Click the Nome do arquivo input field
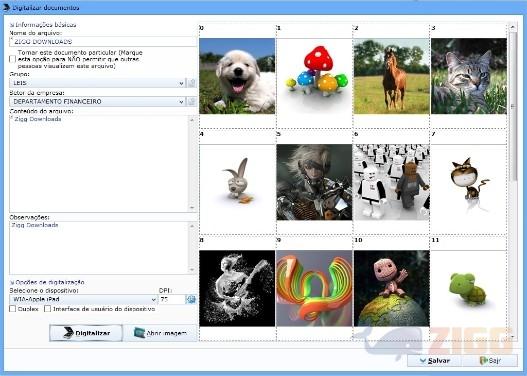This screenshot has height=376, width=527. (103, 42)
